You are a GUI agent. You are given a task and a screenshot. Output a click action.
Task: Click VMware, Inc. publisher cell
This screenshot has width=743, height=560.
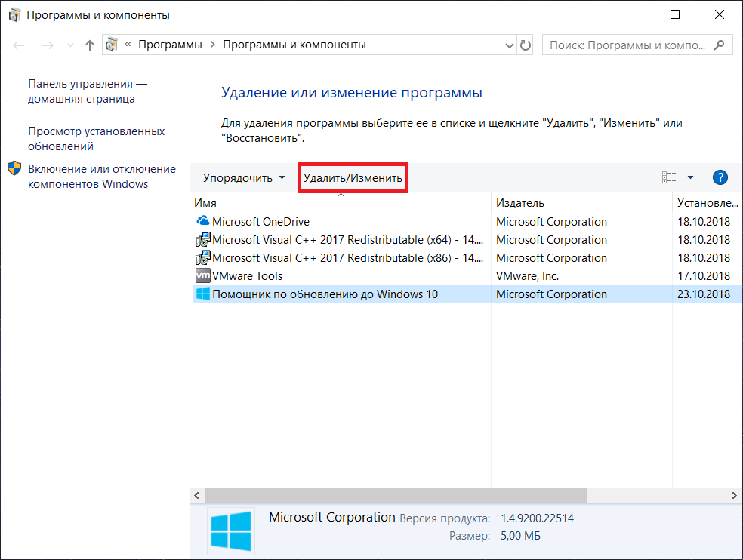tap(527, 275)
